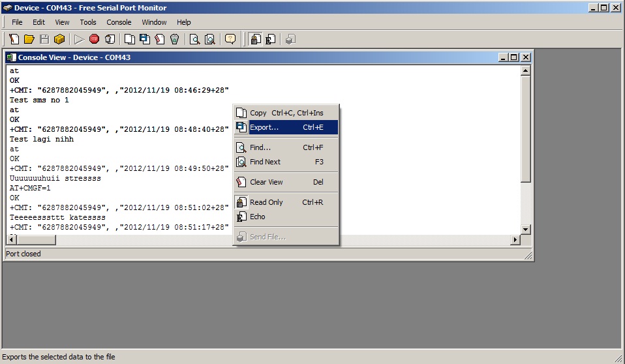Maximize the Free Serial Port Monitor window
The height and width of the screenshot is (364, 625).
tap(604, 8)
